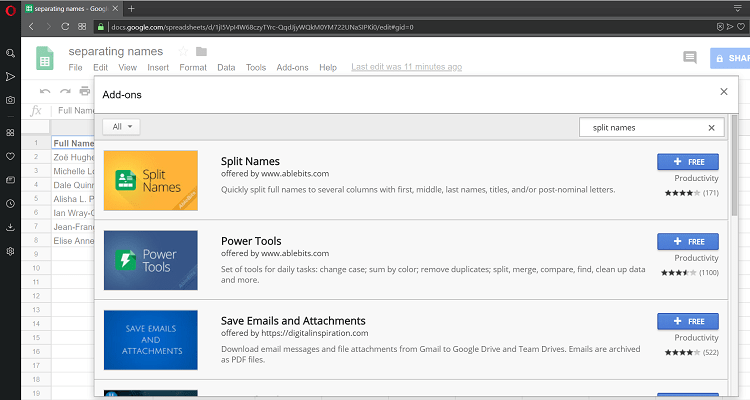This screenshot has height=400, width=750.
Task: Click the Opera logo menu button
Action: pyautogui.click(x=10, y=8)
